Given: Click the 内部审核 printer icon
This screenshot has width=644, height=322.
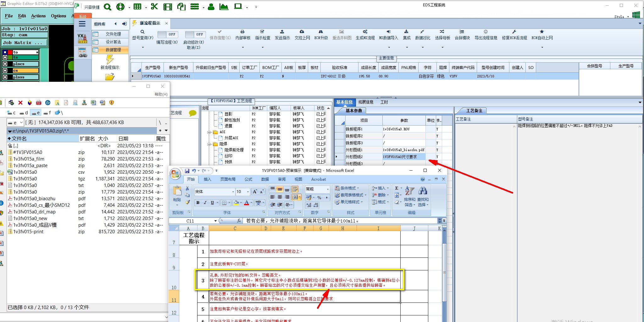Looking at the screenshot, I should click(242, 32).
